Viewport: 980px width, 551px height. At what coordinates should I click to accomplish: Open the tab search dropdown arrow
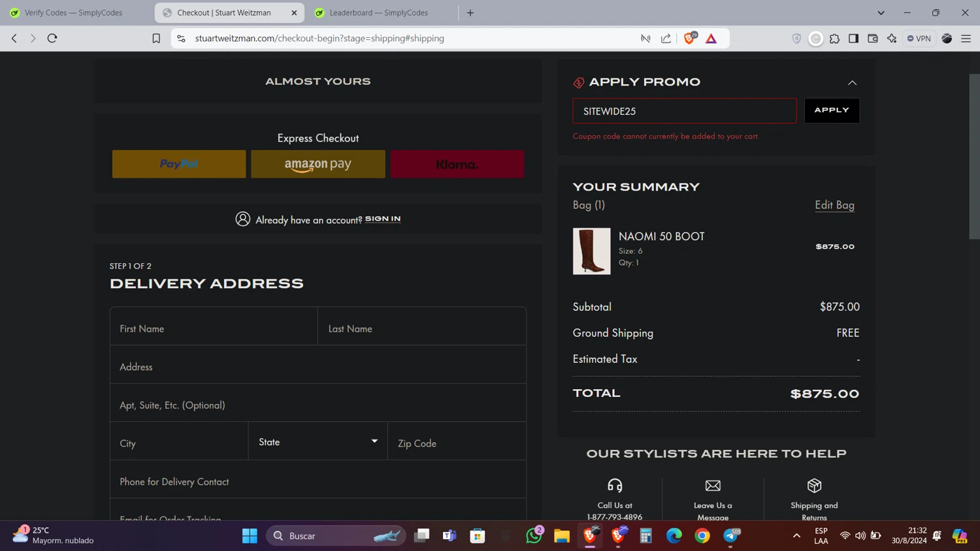click(x=881, y=12)
